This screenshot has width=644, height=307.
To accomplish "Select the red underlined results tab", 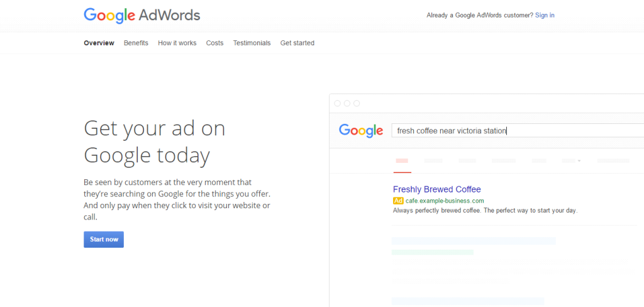I will click(x=402, y=162).
